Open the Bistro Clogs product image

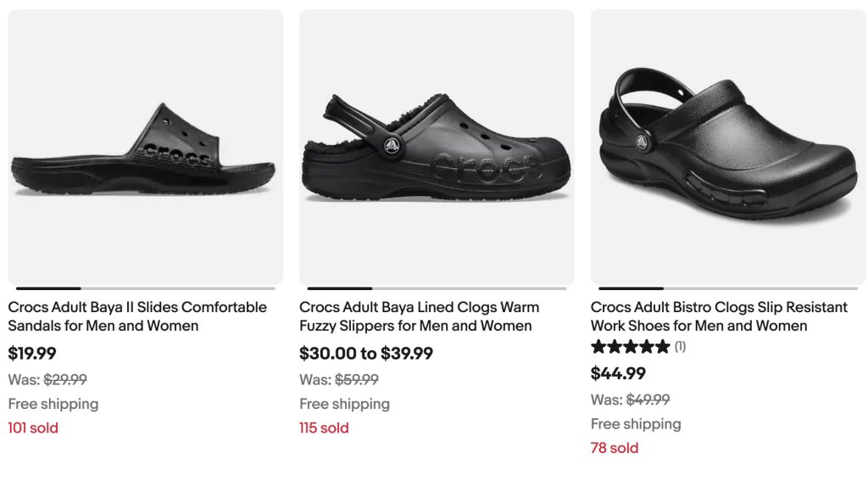click(728, 147)
